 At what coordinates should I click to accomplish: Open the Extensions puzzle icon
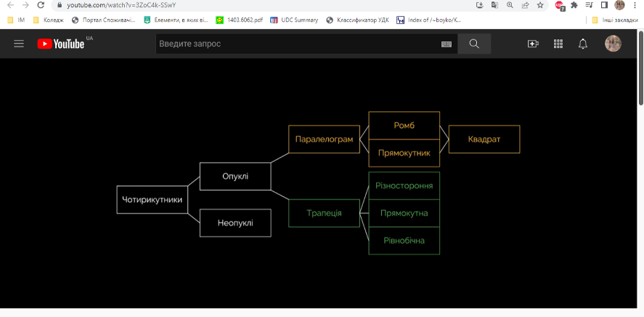click(x=574, y=5)
